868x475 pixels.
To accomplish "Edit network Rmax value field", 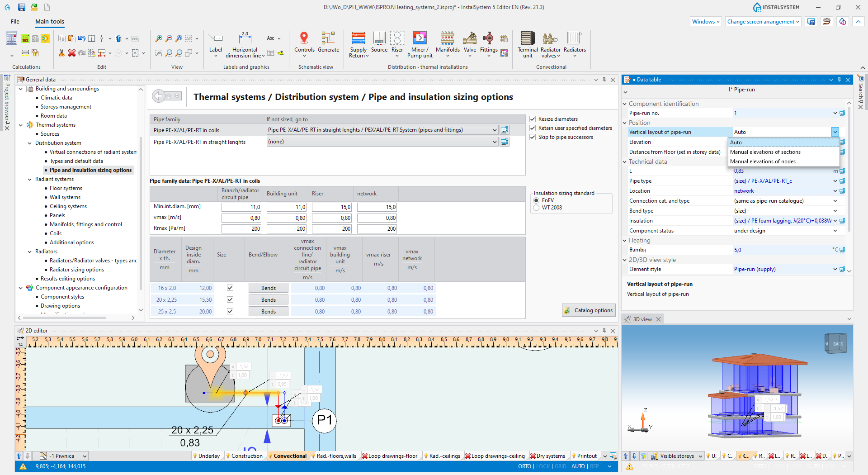I will [x=377, y=229].
